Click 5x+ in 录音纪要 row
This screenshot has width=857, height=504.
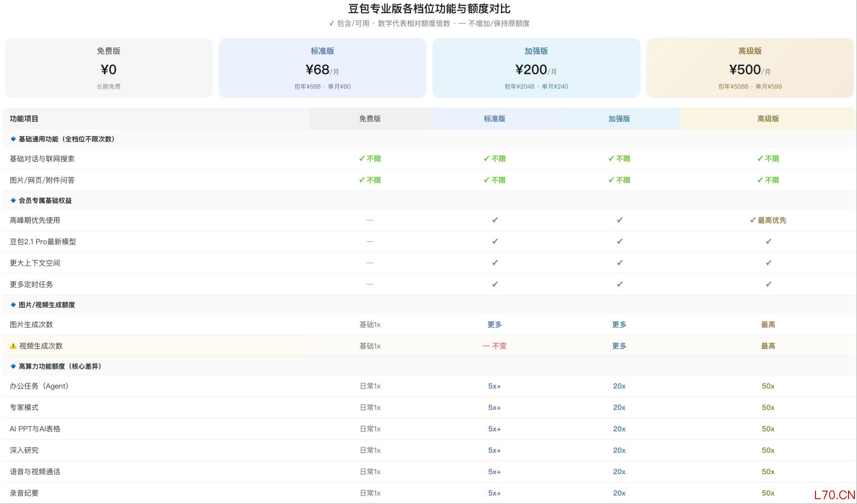pyautogui.click(x=495, y=493)
